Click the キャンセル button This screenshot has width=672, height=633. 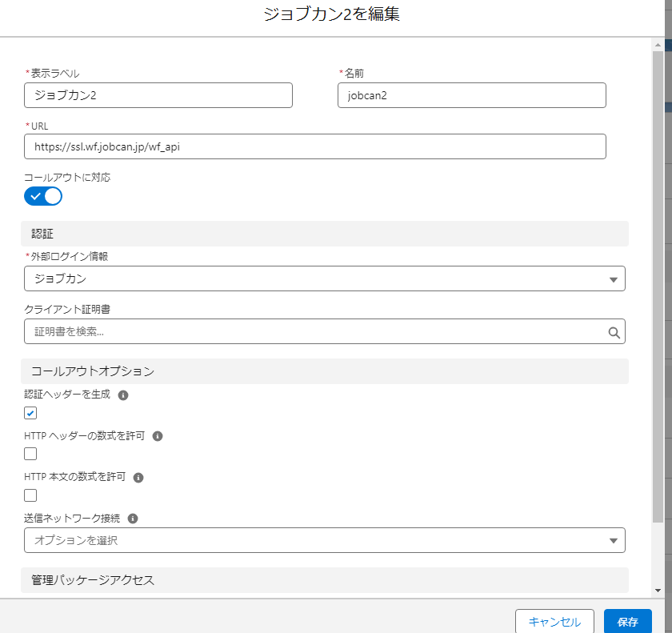[x=554, y=622]
